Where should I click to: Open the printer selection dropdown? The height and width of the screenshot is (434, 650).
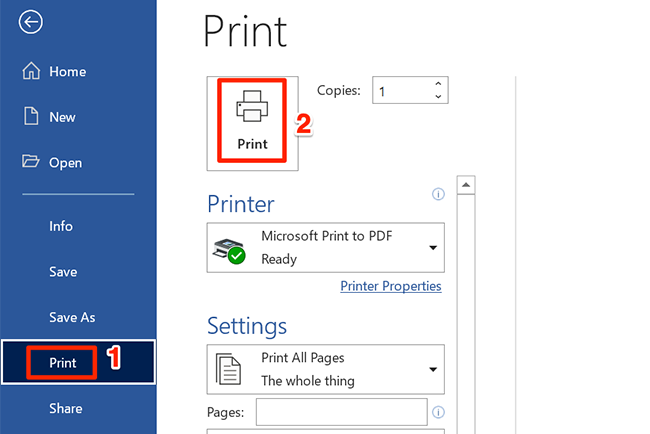click(433, 248)
